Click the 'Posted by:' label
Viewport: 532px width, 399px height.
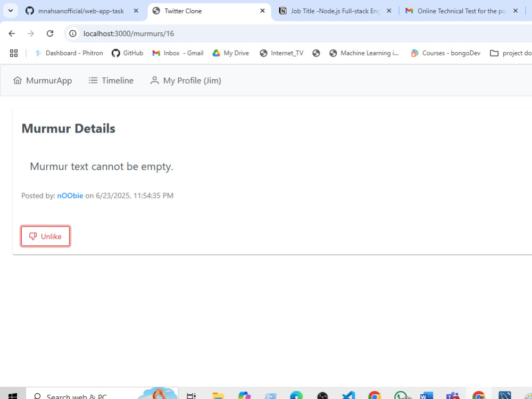[38, 195]
